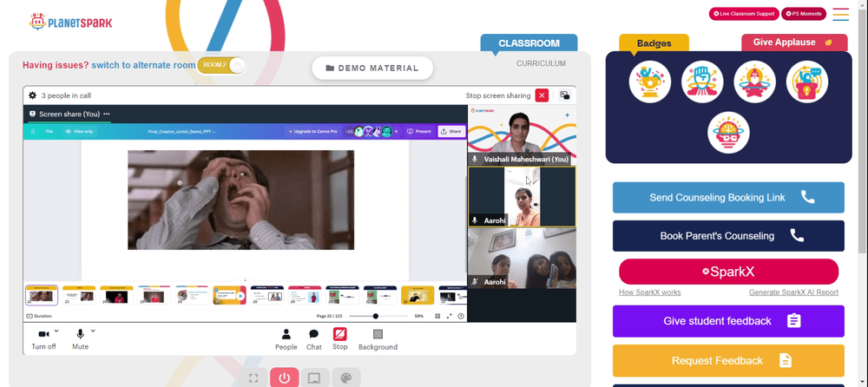The image size is (868, 387).
Task: Select slide 32 thumbnail
Action: tap(418, 296)
